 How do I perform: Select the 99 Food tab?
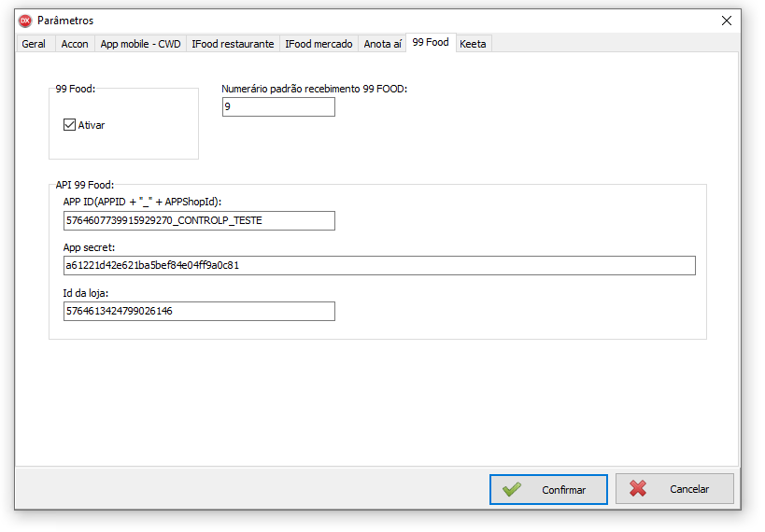(x=431, y=42)
